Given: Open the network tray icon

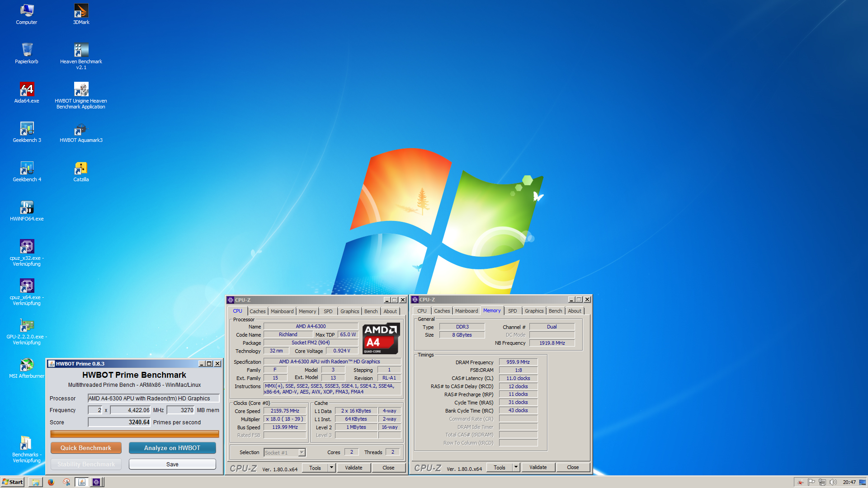Looking at the screenshot, I should (x=822, y=482).
